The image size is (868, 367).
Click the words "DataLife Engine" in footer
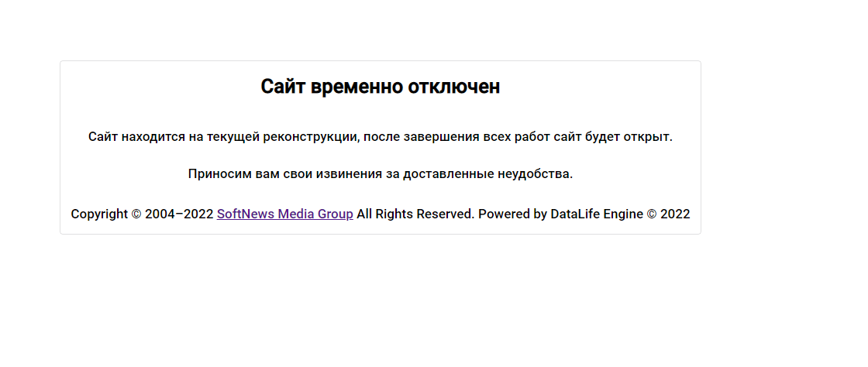[x=597, y=214]
